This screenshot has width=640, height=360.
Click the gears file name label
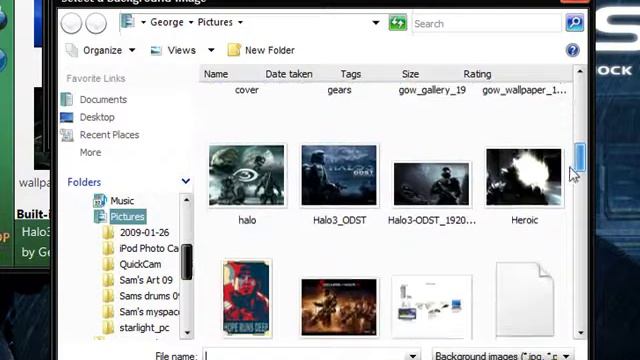point(339,90)
